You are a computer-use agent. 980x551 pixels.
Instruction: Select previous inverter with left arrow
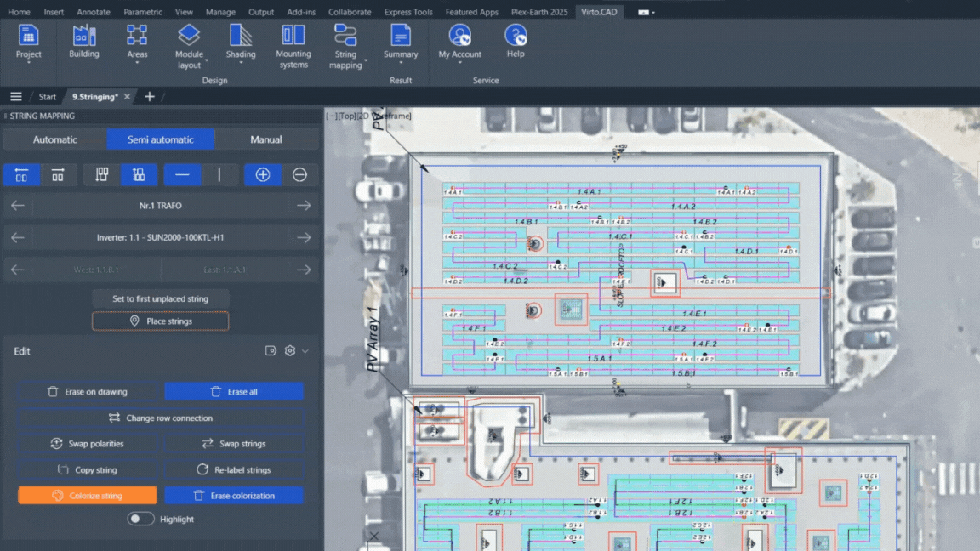pyautogui.click(x=18, y=237)
